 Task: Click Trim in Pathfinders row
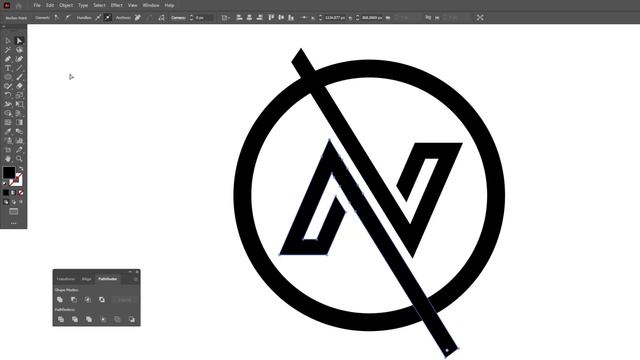[x=75, y=319]
